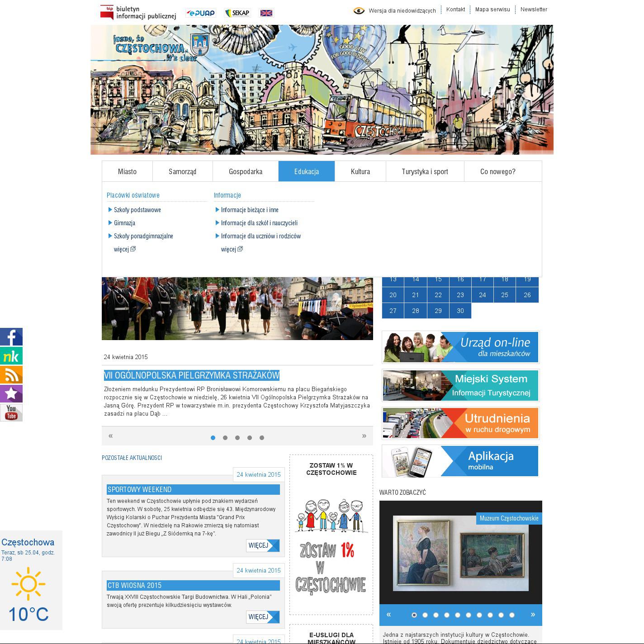Click the Placówki oświatowe heading
Viewport: 644px width, 644px height.
click(133, 195)
